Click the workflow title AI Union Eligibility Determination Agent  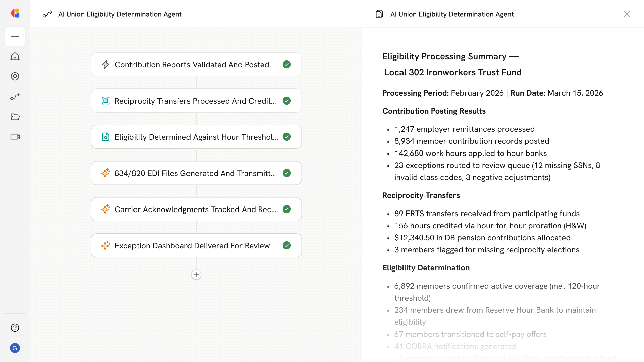coord(120,14)
